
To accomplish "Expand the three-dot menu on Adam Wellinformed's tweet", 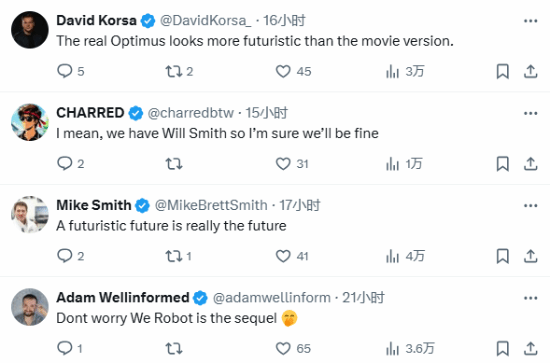I will tap(530, 298).
